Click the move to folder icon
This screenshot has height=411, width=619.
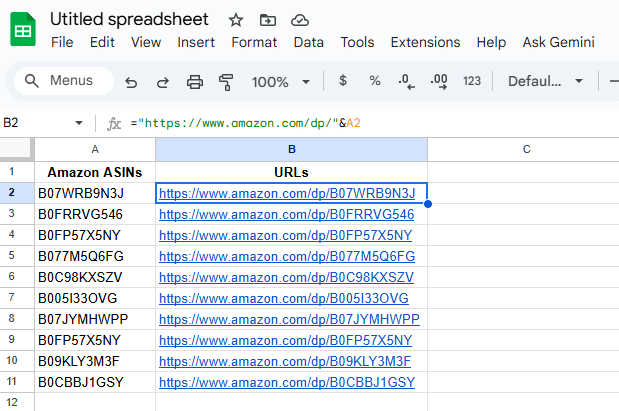coord(267,20)
